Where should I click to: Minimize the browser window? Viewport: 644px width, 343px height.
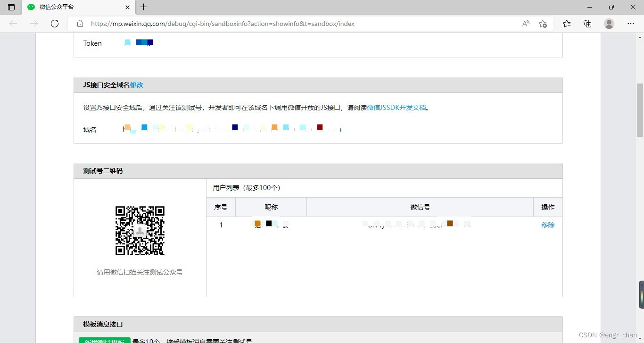click(x=590, y=7)
